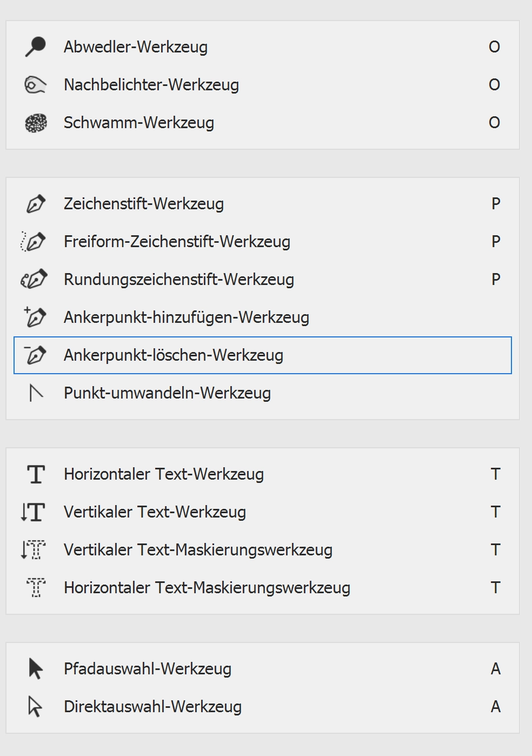Activate the Freiform-Zeichenstift-Werkzeug icon
The height and width of the screenshot is (756, 532).
pos(34,242)
